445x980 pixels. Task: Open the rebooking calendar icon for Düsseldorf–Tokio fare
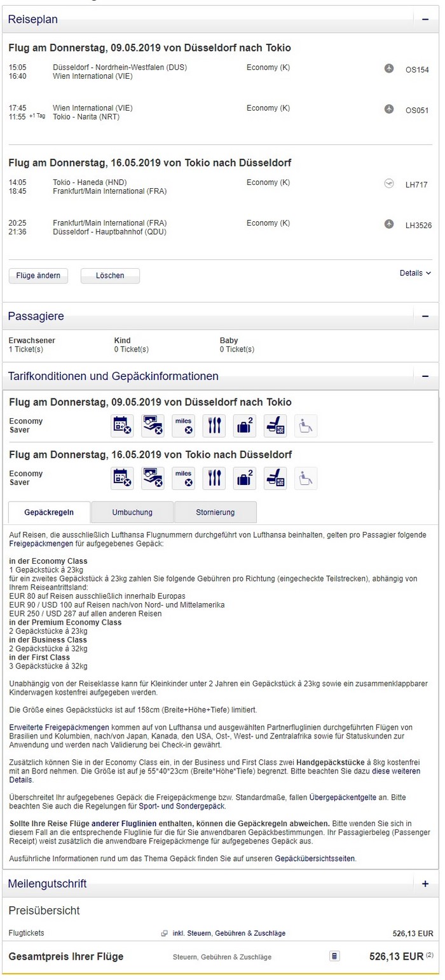tap(122, 426)
